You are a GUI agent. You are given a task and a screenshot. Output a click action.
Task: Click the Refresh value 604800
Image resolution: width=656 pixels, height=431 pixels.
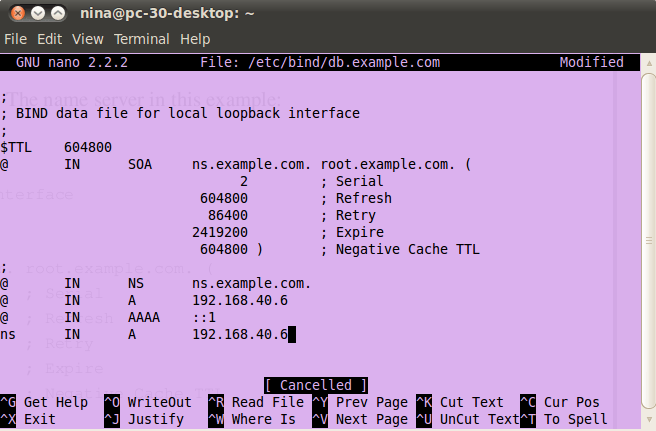(x=224, y=198)
